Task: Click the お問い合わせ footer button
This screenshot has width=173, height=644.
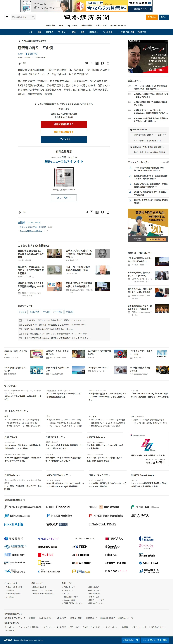Action: coord(131,640)
